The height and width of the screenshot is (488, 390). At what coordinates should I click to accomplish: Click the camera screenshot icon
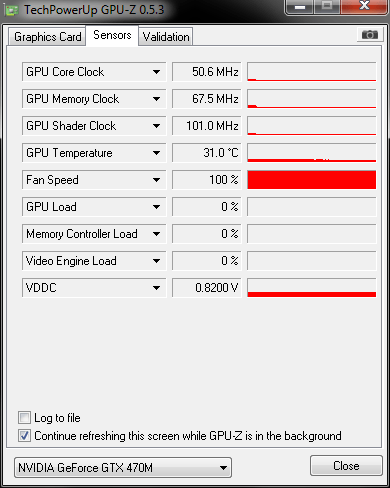(x=370, y=34)
